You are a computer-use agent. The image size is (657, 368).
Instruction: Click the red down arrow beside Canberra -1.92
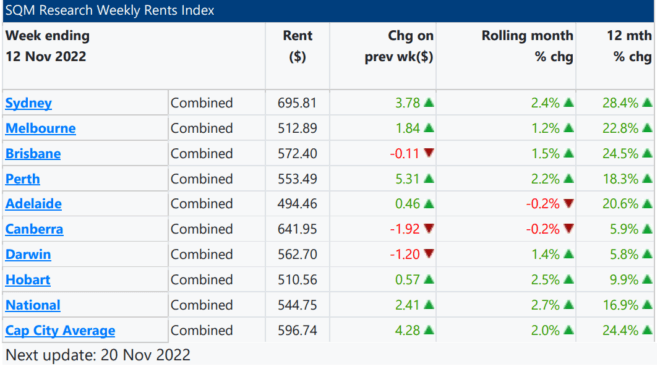pos(429,228)
